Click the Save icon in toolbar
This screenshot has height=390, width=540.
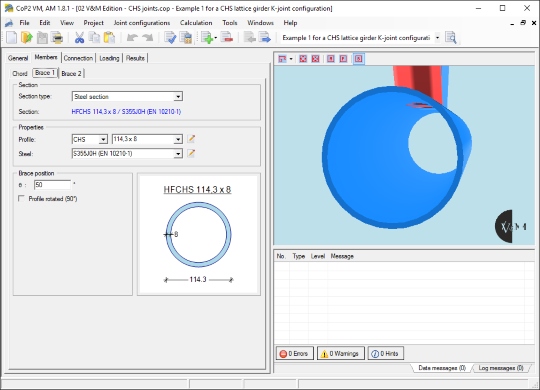[x=42, y=38]
